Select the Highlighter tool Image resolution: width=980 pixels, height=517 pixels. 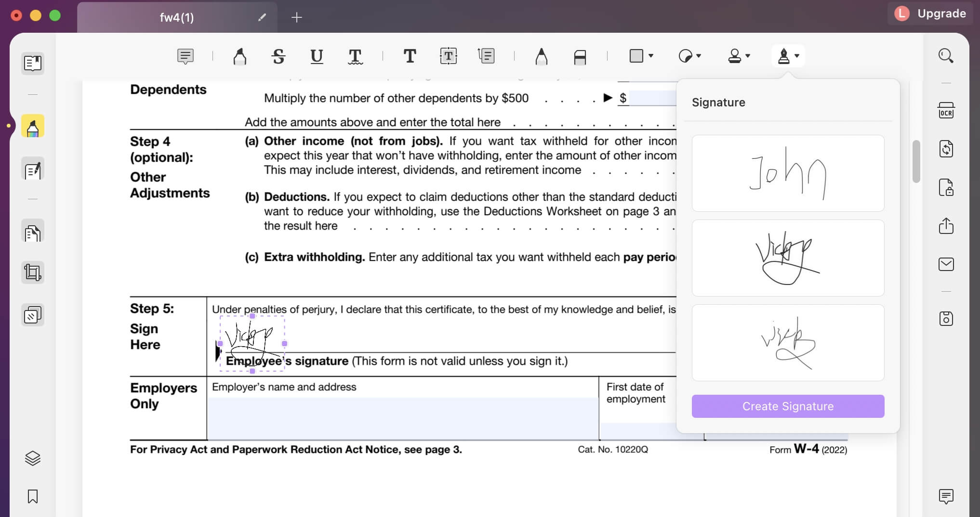pos(239,55)
